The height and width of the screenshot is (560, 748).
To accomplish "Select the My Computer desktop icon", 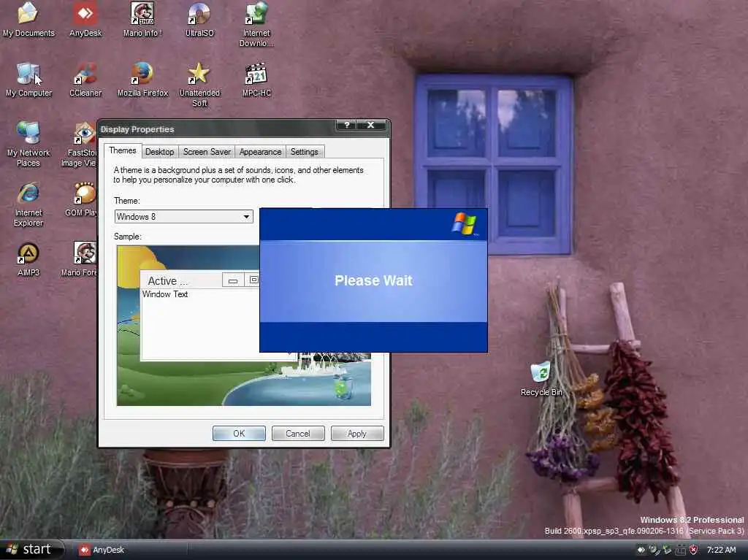I will click(x=28, y=79).
